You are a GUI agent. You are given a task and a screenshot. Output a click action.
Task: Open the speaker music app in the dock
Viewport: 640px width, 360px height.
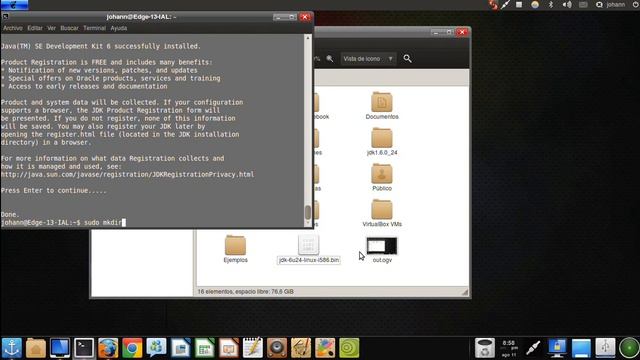coord(277,348)
